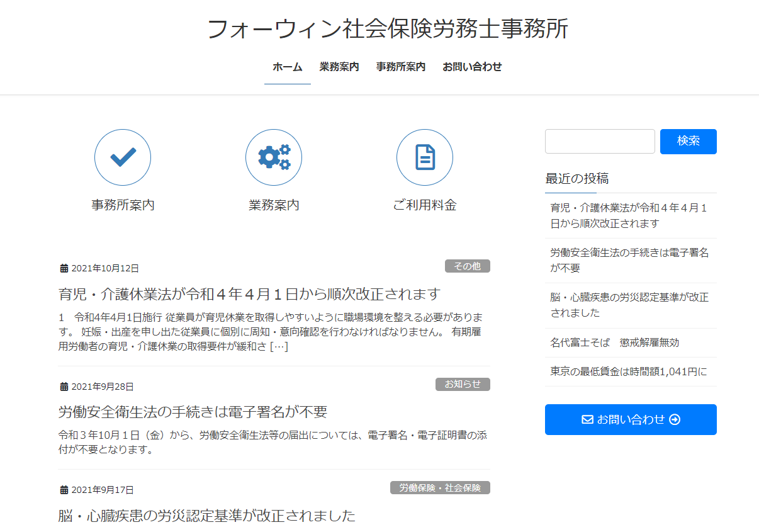Click the 検索 search button

[689, 141]
